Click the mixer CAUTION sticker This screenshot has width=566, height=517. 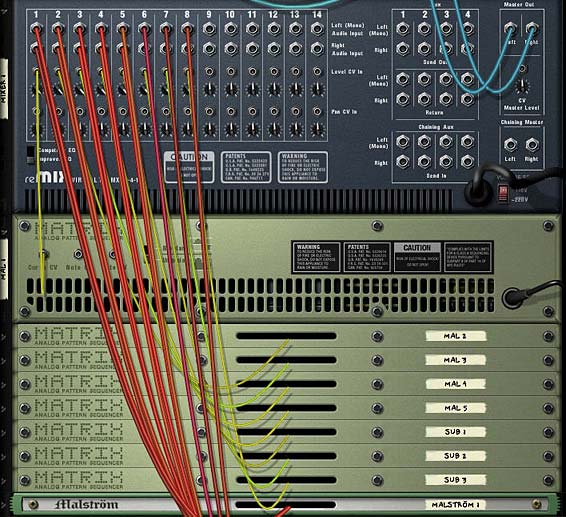(x=189, y=167)
